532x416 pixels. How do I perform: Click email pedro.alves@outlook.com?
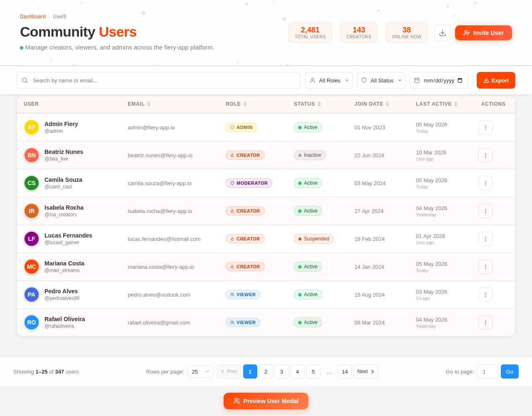(159, 295)
